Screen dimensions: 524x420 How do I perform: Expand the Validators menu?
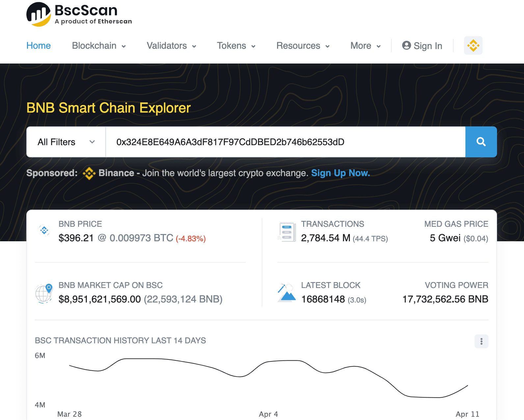(x=171, y=46)
